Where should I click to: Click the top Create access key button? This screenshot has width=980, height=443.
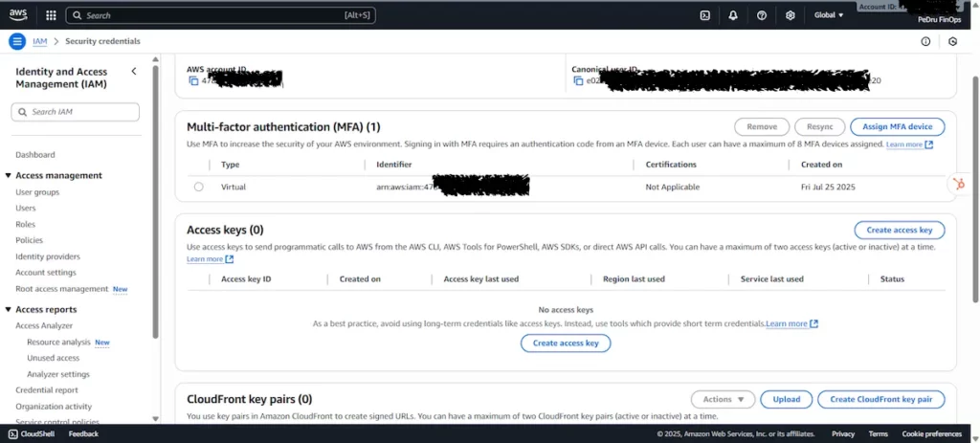click(899, 231)
